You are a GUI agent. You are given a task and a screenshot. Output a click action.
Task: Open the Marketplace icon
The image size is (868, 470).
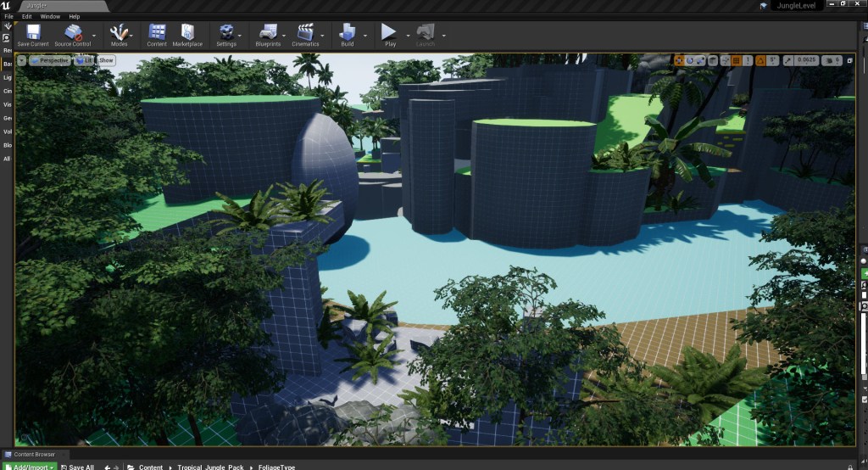tap(187, 32)
